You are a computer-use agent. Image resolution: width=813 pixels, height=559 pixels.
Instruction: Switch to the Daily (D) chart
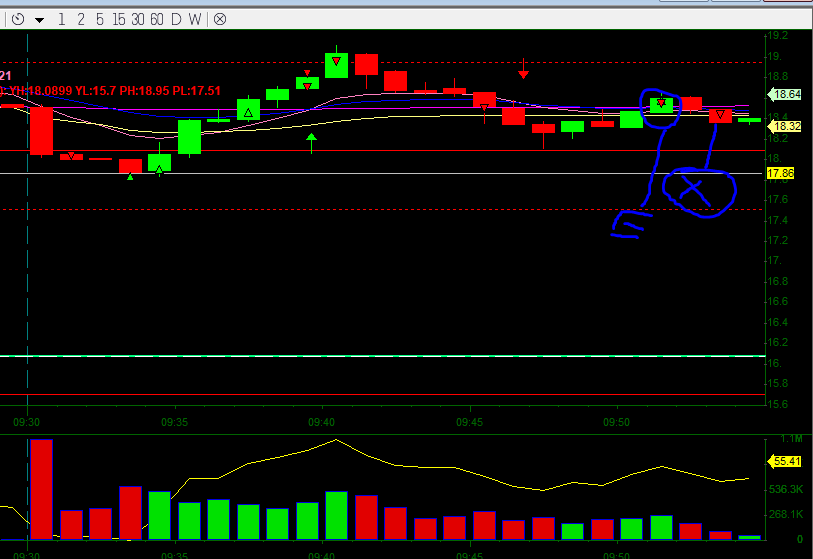click(177, 18)
